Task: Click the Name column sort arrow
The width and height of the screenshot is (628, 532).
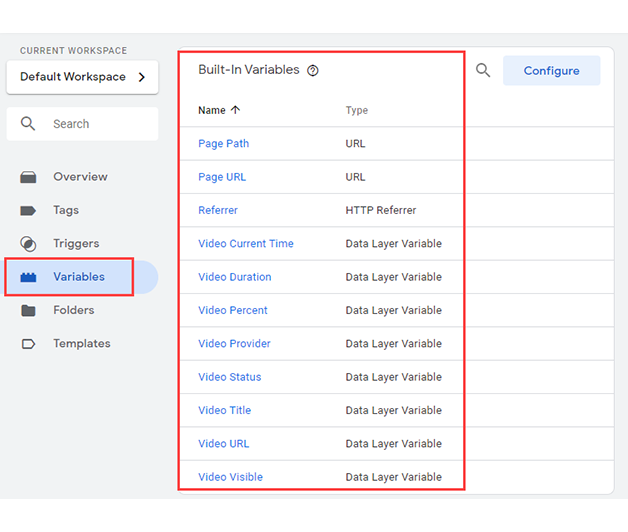Action: point(236,110)
